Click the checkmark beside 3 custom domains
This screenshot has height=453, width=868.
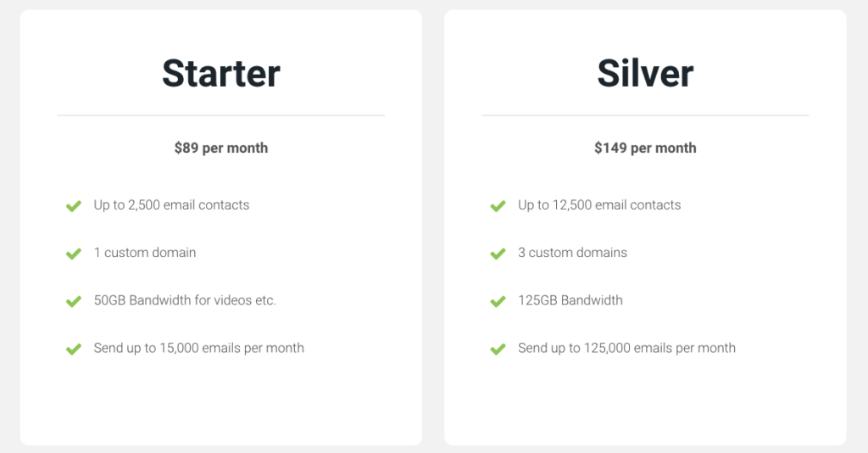498,254
